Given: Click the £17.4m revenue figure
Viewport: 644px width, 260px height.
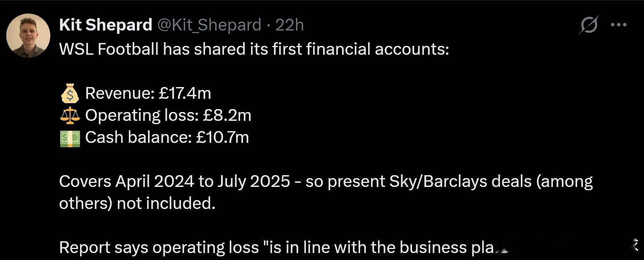Looking at the screenshot, I should [185, 93].
